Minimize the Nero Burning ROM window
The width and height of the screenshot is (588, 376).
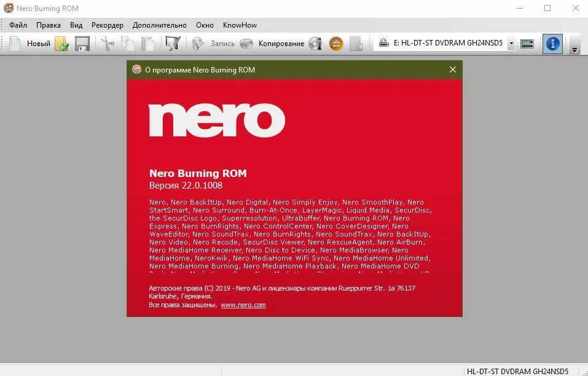coord(520,8)
